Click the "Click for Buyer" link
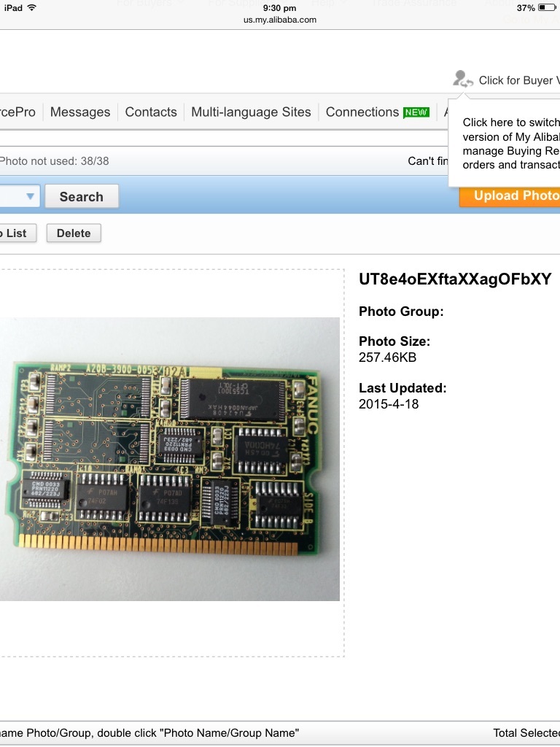The image size is (560, 747). [x=519, y=80]
